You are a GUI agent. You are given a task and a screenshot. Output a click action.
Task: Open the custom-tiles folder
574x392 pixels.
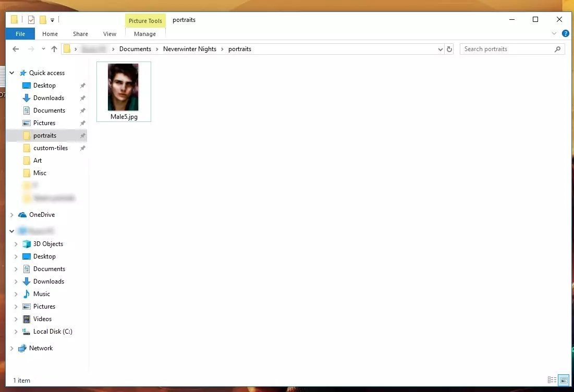[51, 148]
